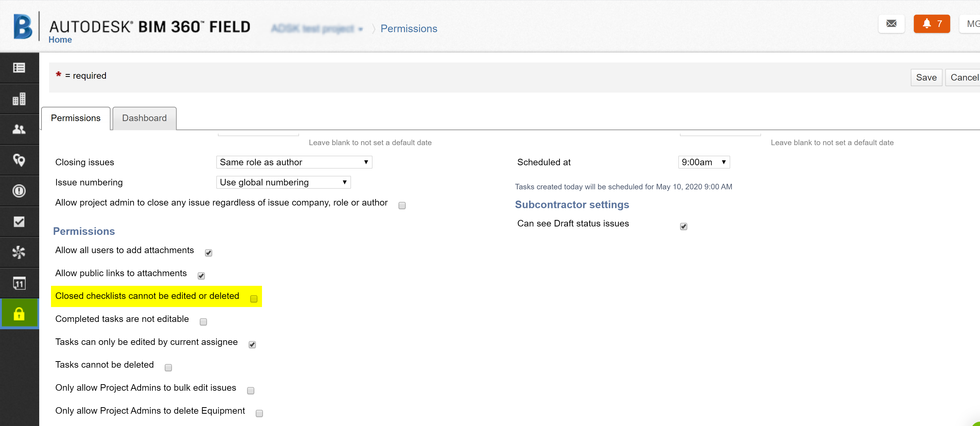Viewport: 980px width, 426px height.
Task: Check Completed tasks are not editable
Action: click(x=203, y=321)
